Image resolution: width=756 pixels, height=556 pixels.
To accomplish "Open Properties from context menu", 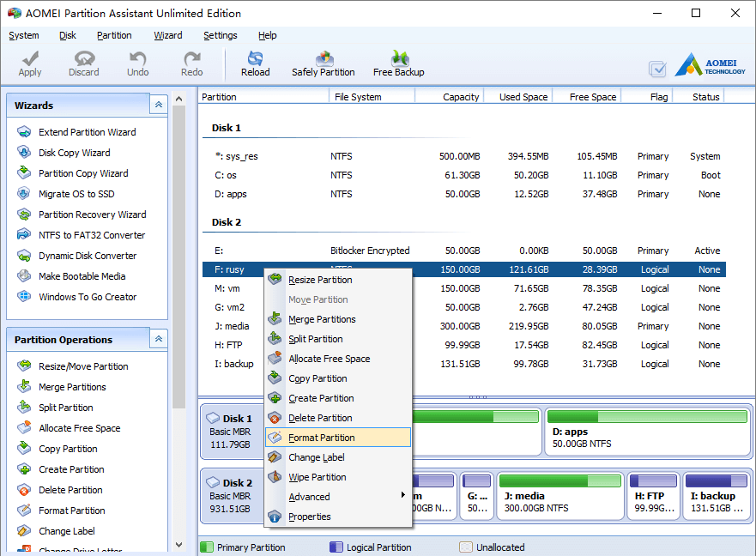I will click(338, 517).
